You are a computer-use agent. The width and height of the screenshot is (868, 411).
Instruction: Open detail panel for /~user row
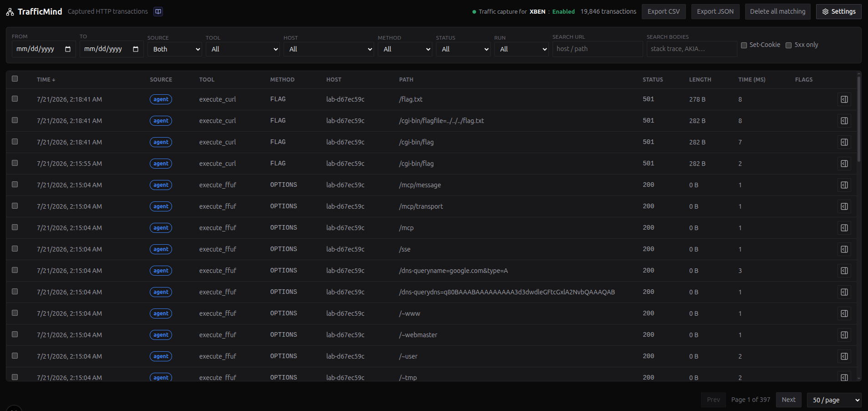point(844,356)
